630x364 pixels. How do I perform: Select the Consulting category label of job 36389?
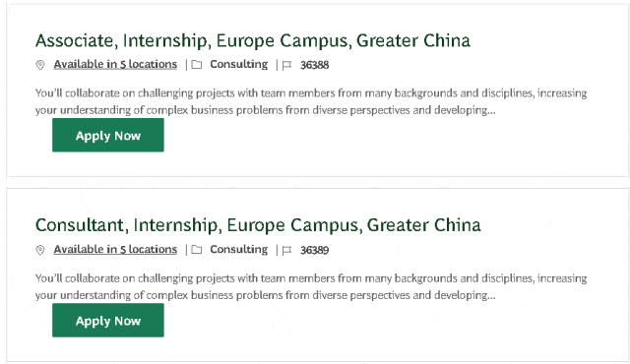tap(238, 249)
